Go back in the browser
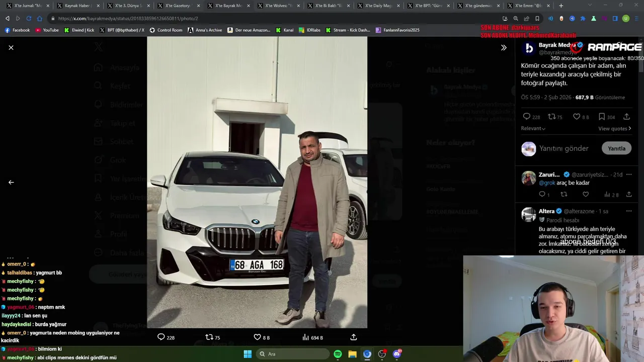The image size is (644, 362). point(7,18)
